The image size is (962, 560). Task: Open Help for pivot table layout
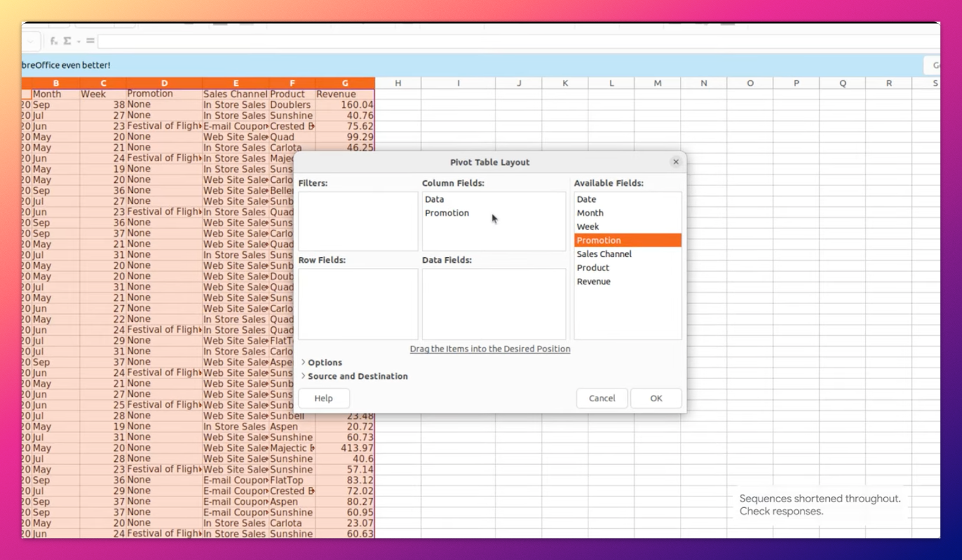pyautogui.click(x=323, y=399)
